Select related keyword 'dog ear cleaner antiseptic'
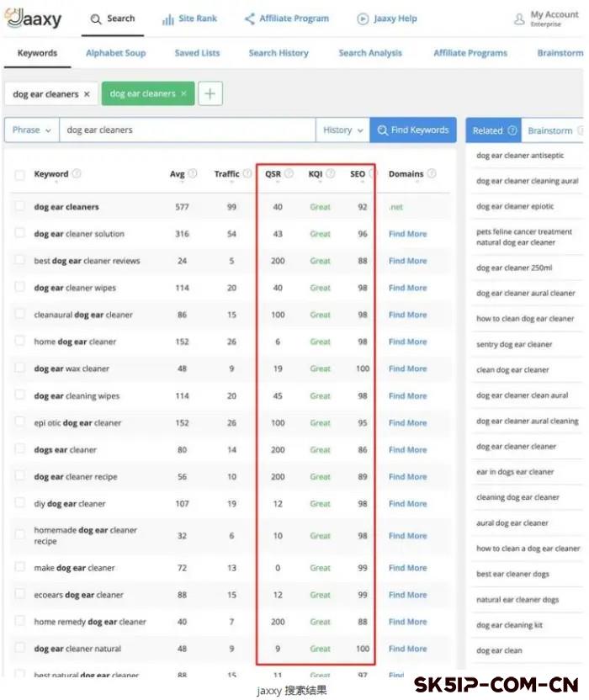589x700 pixels. point(520,156)
